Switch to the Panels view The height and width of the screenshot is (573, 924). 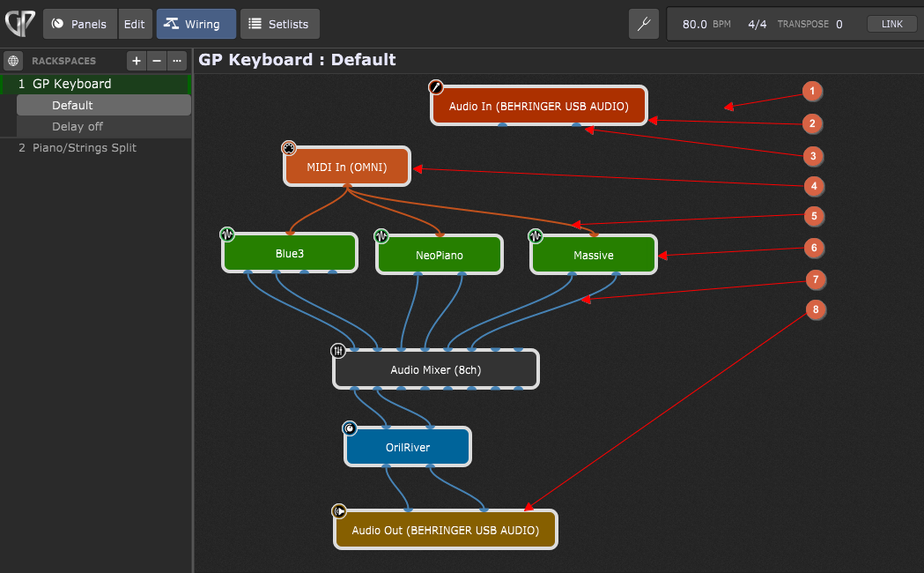pyautogui.click(x=79, y=24)
